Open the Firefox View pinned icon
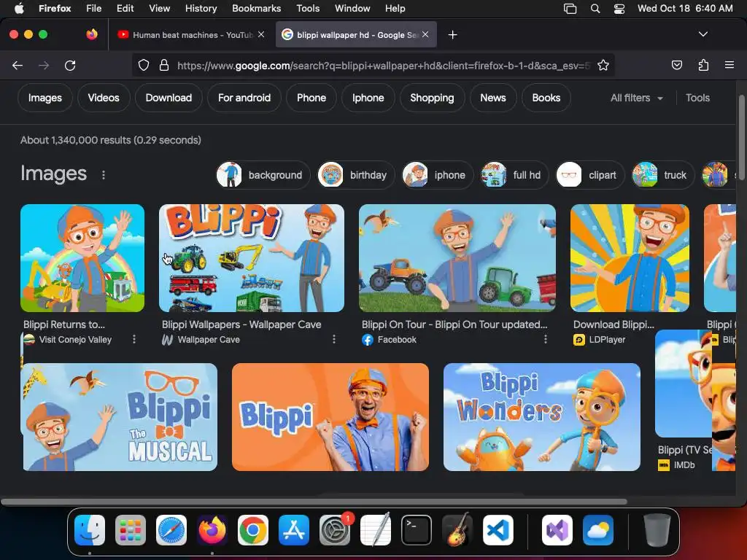 [x=92, y=34]
